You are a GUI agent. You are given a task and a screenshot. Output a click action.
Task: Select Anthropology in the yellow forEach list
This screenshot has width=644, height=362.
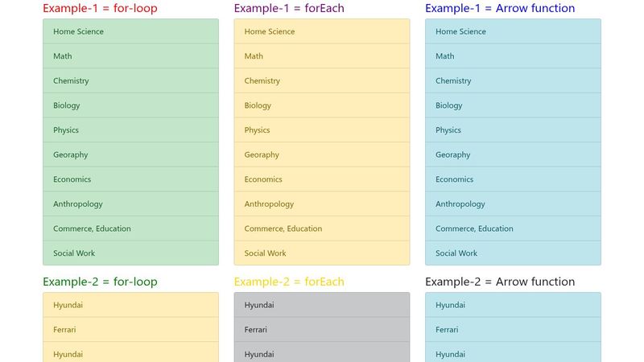click(x=269, y=204)
